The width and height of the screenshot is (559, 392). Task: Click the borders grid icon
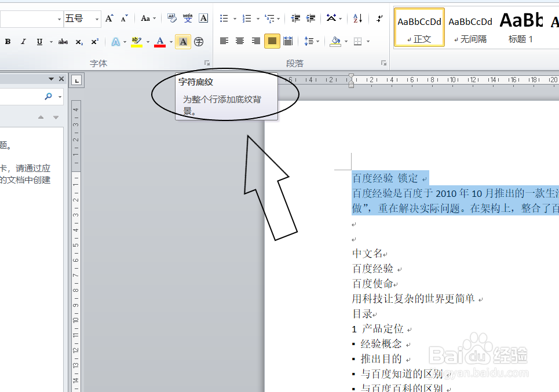coord(357,41)
